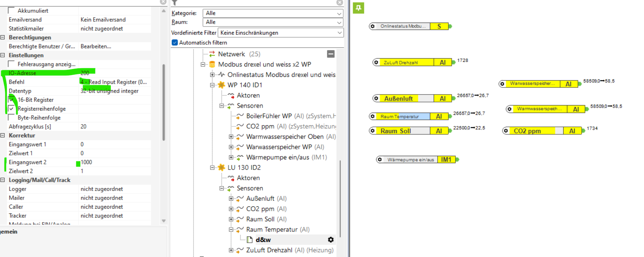The width and height of the screenshot is (644, 257).
Task: Uncheck Automatisch filtern checkbox
Action: 175,42
